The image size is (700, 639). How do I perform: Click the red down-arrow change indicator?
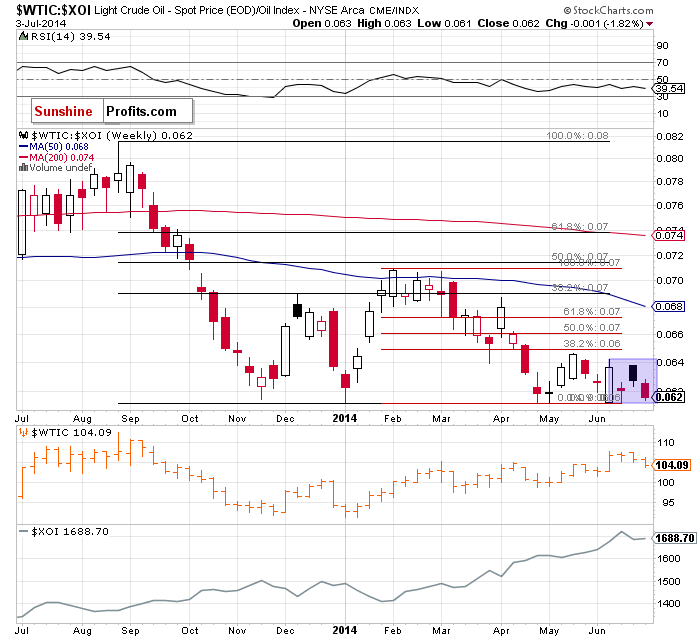[649, 24]
